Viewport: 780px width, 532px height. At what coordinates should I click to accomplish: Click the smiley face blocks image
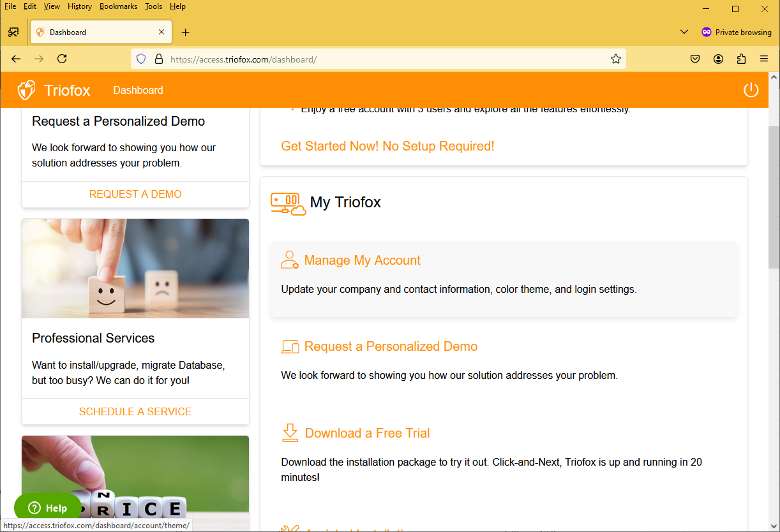[135, 269]
